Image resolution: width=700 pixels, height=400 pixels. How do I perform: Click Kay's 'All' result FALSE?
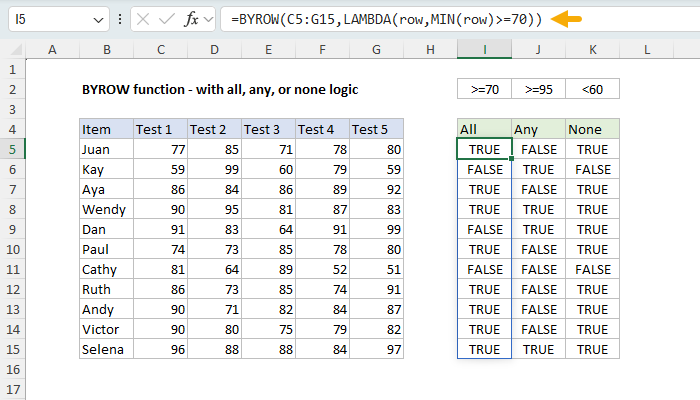[x=484, y=169]
